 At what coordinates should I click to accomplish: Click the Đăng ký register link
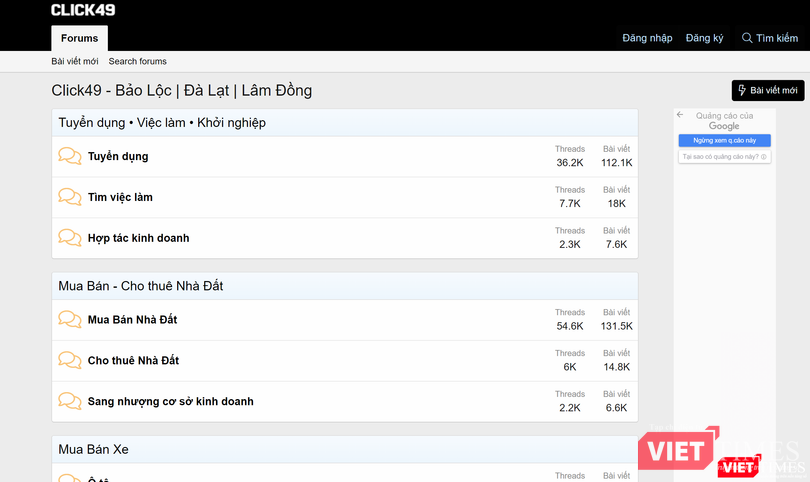point(704,38)
